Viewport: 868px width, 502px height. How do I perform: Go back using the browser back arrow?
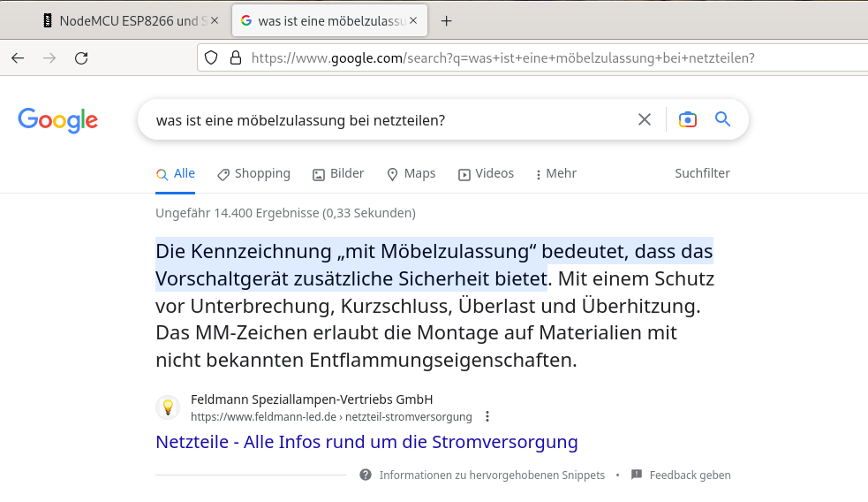pos(18,58)
